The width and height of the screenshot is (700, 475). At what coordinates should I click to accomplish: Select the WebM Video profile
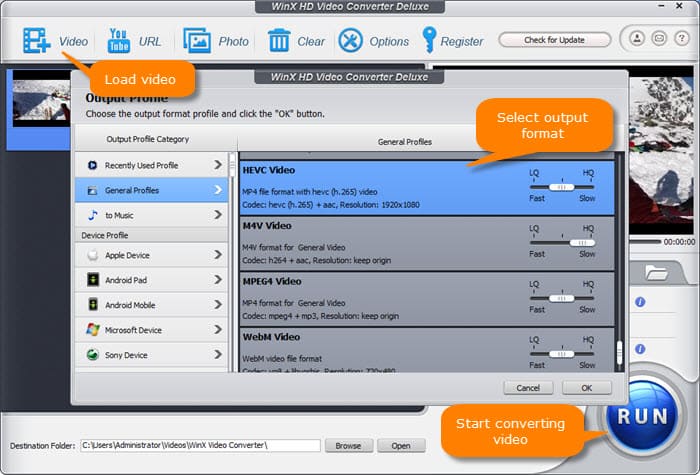pyautogui.click(x=427, y=350)
